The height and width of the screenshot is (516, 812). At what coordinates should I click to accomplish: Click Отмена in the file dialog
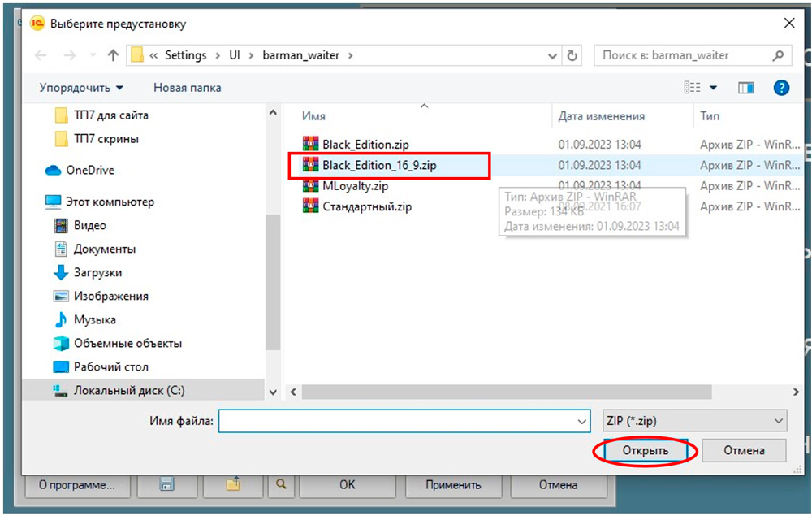point(744,450)
